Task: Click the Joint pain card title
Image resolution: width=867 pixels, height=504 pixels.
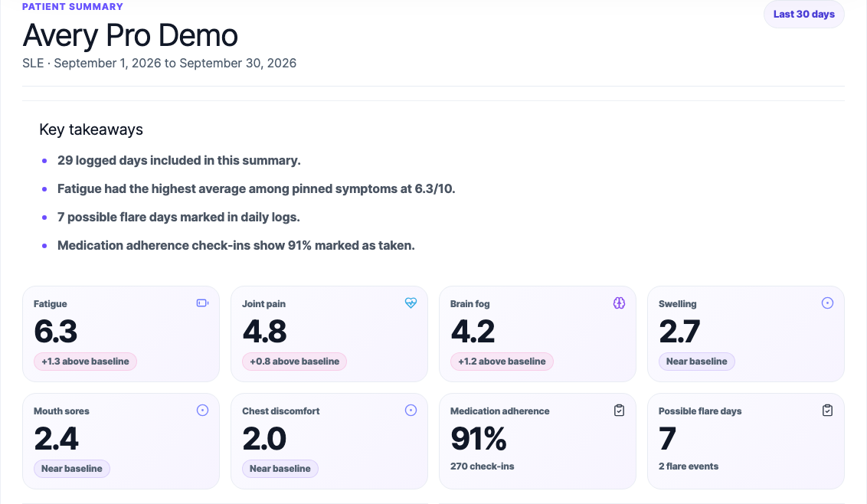Action: [263, 304]
